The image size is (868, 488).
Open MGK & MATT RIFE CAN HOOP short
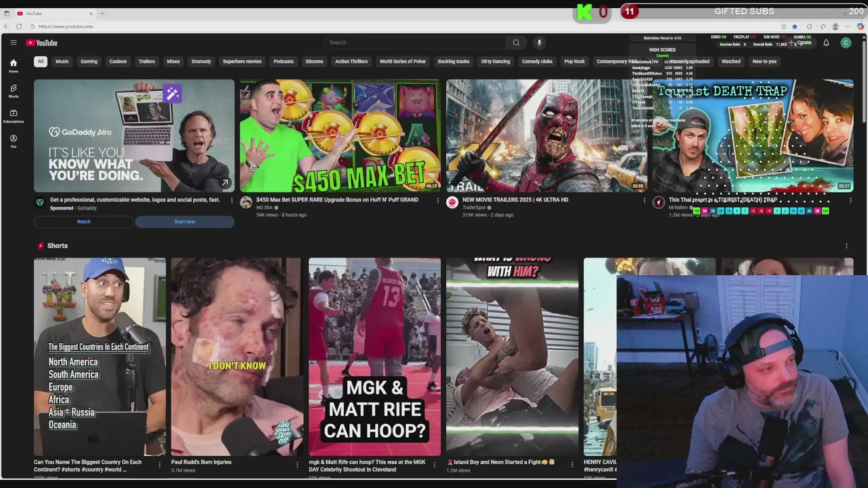(x=375, y=357)
